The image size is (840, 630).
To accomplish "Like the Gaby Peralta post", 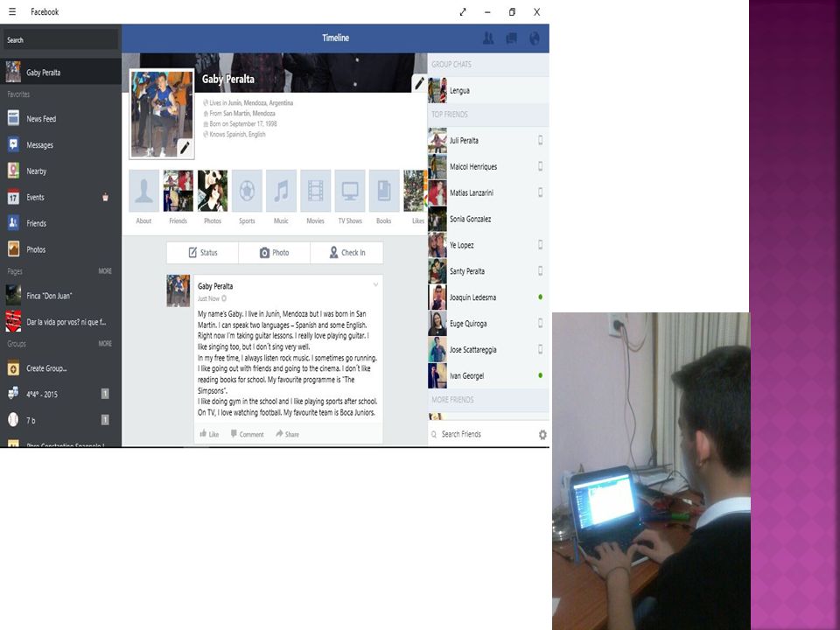I will tap(209, 434).
